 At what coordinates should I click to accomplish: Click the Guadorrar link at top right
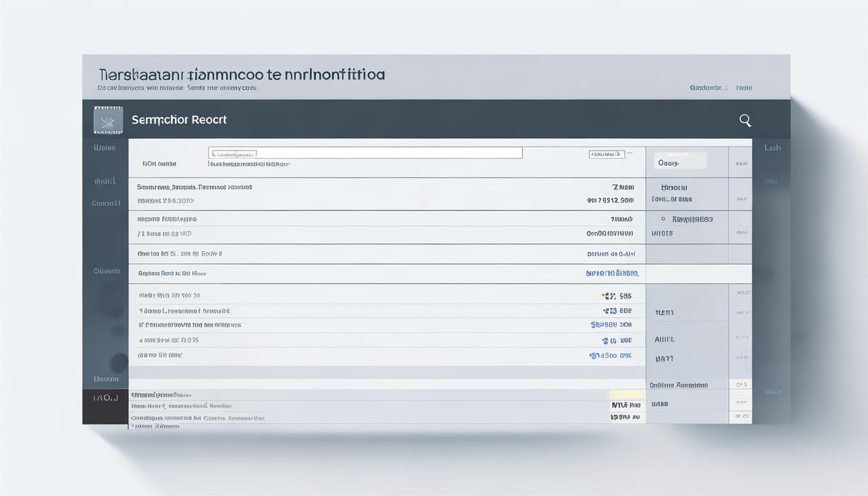[x=708, y=88]
